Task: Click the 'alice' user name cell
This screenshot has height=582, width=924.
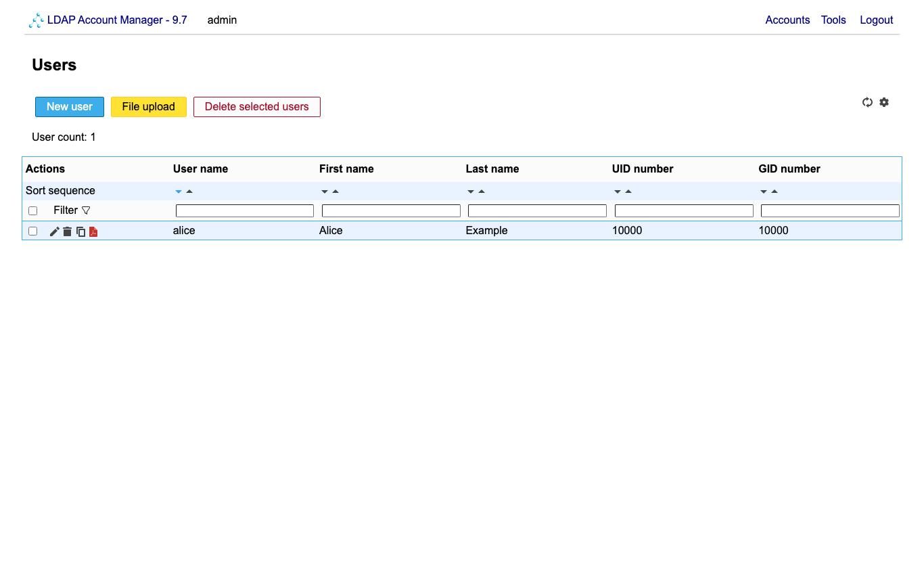Action: click(x=184, y=231)
